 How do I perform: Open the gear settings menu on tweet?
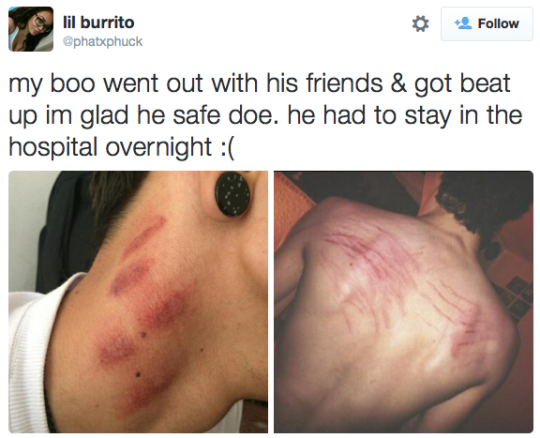[420, 24]
